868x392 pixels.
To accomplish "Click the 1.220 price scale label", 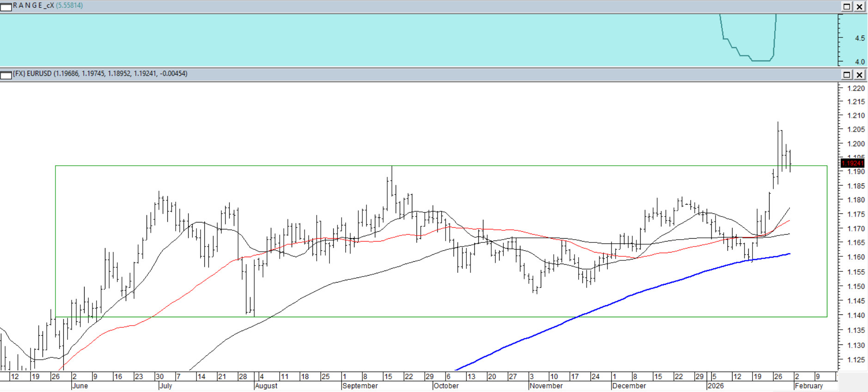I will pyautogui.click(x=856, y=89).
